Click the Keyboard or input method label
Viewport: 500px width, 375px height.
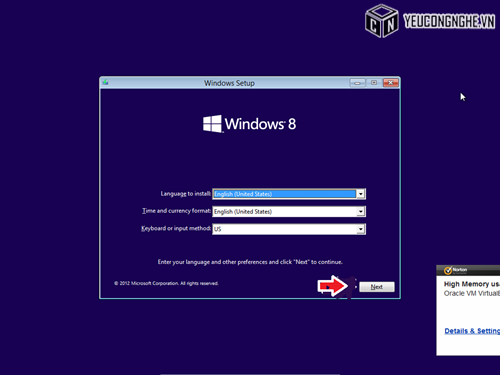176,228
